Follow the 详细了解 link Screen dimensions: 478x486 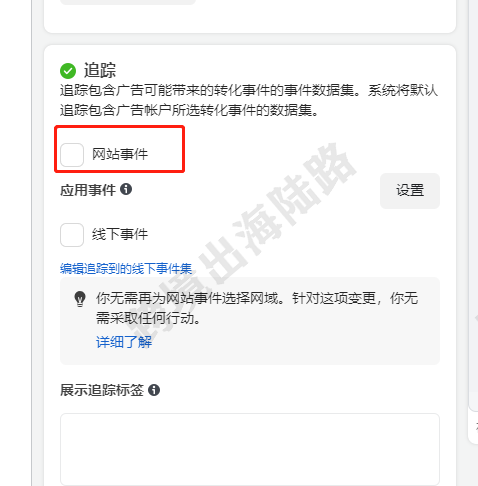pyautogui.click(x=124, y=342)
